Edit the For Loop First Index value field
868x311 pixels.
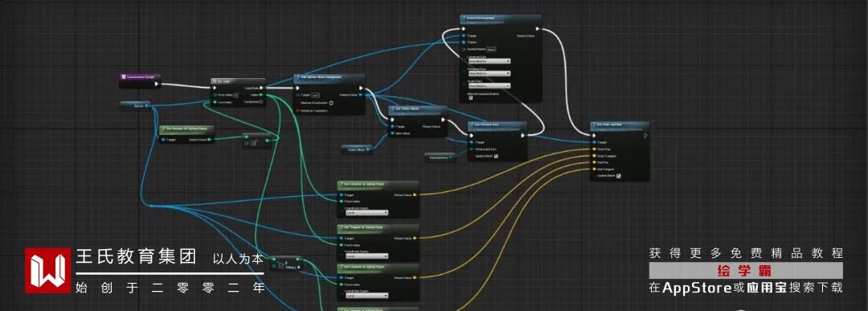click(235, 95)
